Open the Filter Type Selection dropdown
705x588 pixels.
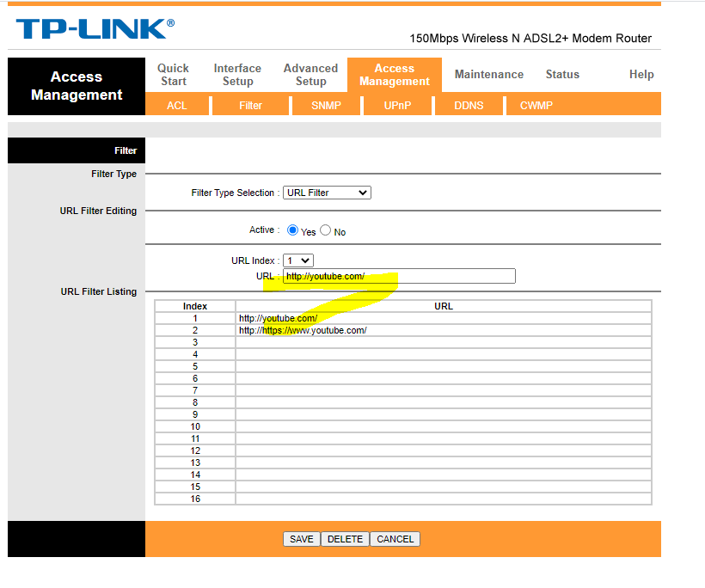click(327, 193)
